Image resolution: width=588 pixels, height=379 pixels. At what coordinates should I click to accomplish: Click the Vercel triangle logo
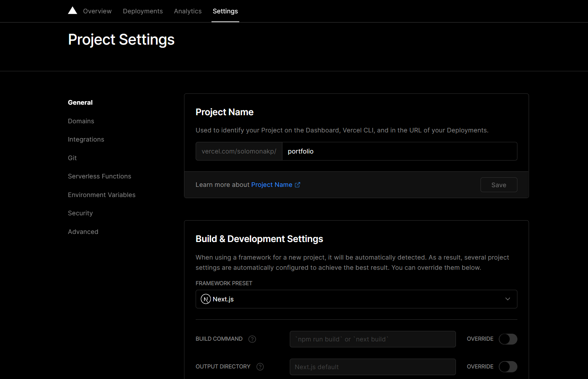pos(72,10)
